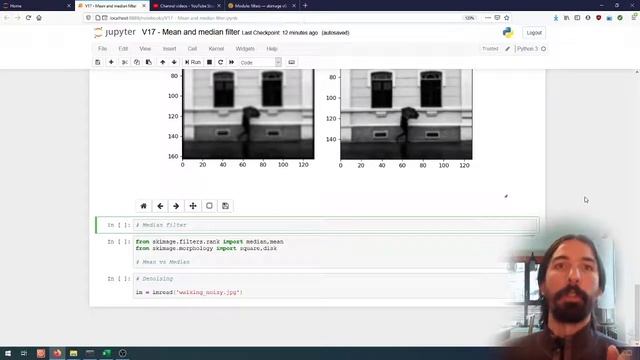Move selected cell down arrow
The image size is (640, 360).
[x=174, y=62]
